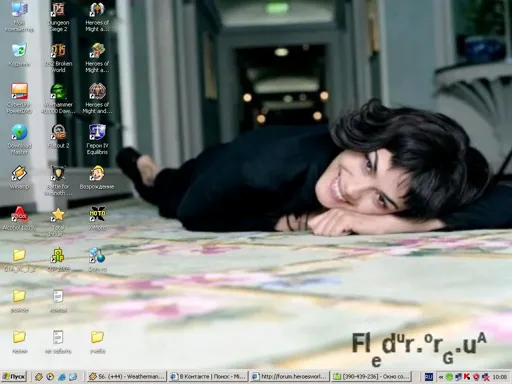Open the folder icon left of не забыть
This screenshot has width=512, height=384.
point(19,342)
